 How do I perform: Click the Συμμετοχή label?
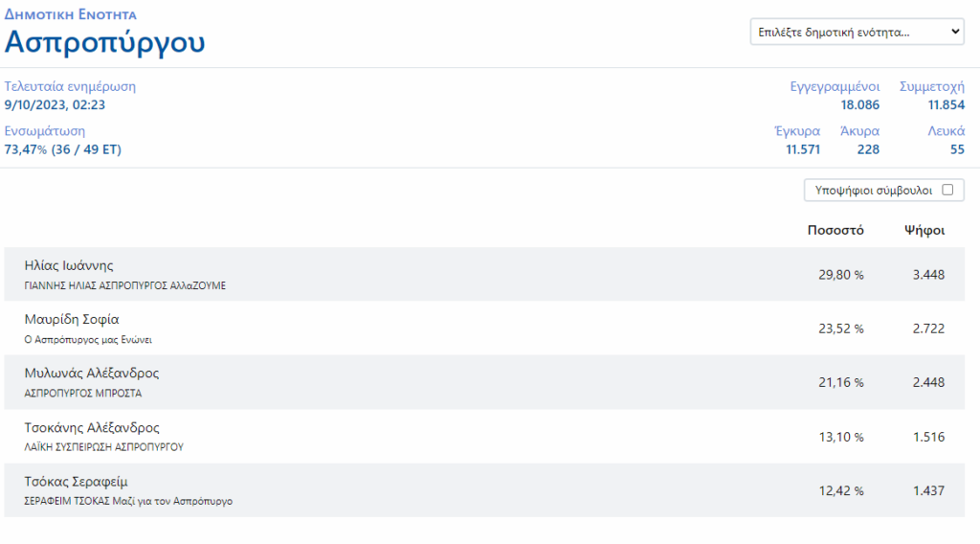tap(932, 86)
